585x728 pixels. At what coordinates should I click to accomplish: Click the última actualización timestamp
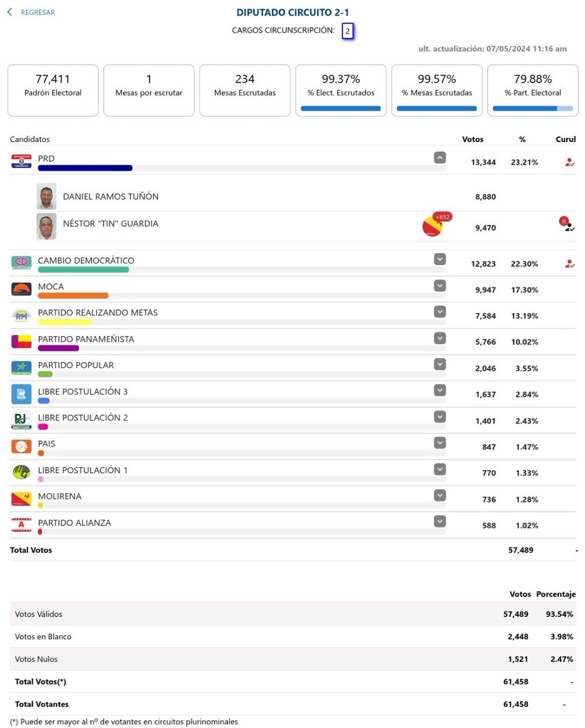pyautogui.click(x=493, y=49)
